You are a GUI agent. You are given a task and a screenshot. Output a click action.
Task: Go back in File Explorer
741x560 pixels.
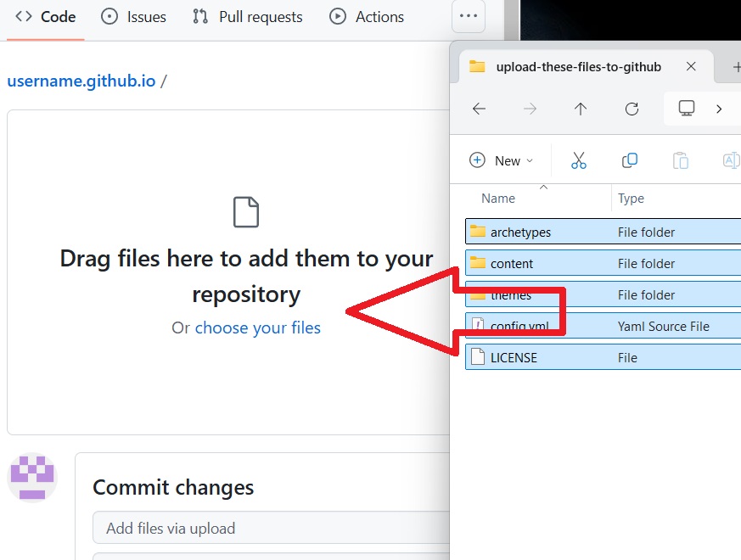480,109
